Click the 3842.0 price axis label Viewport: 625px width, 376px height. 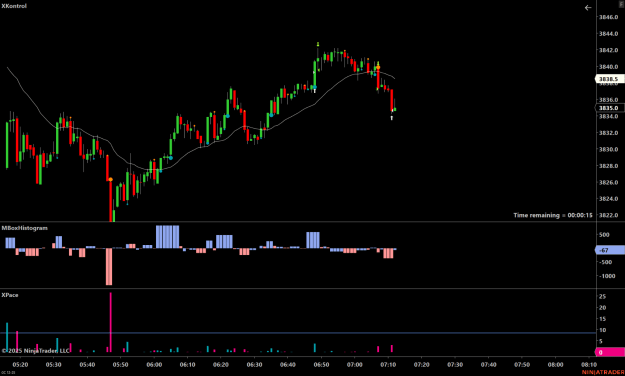click(609, 50)
